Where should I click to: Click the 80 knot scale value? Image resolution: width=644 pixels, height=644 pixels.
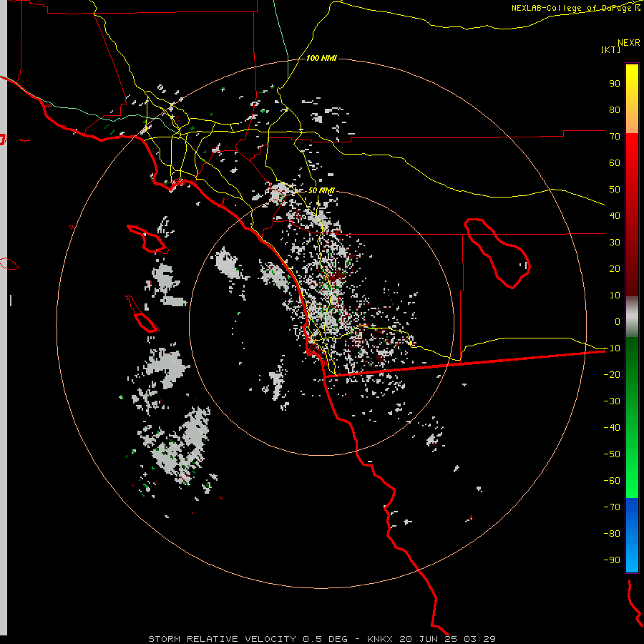[615, 109]
